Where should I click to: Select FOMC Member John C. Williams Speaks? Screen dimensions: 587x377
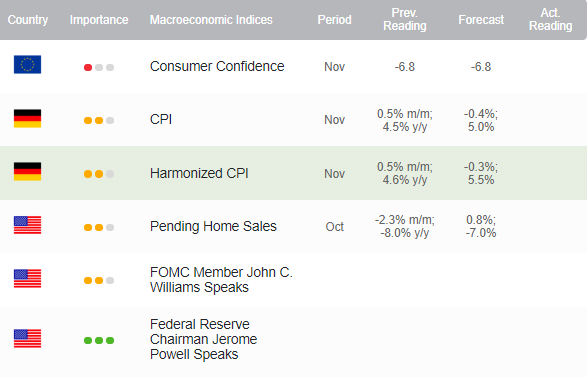[221, 280]
